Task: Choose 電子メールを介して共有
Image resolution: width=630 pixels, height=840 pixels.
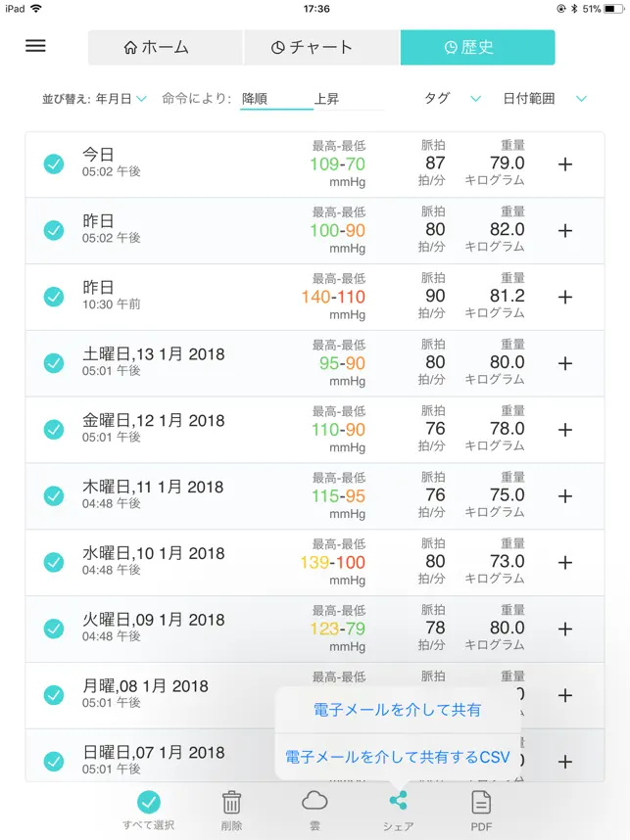Action: (398, 710)
